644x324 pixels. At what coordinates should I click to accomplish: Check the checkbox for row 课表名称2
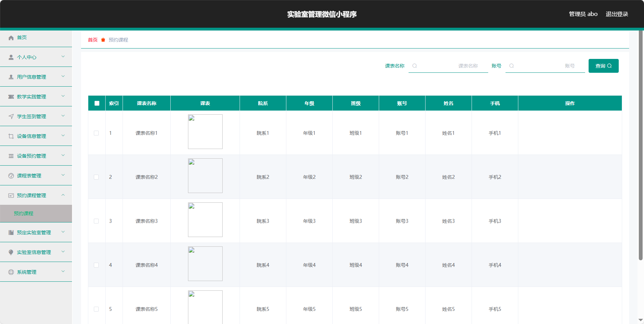pyautogui.click(x=96, y=177)
